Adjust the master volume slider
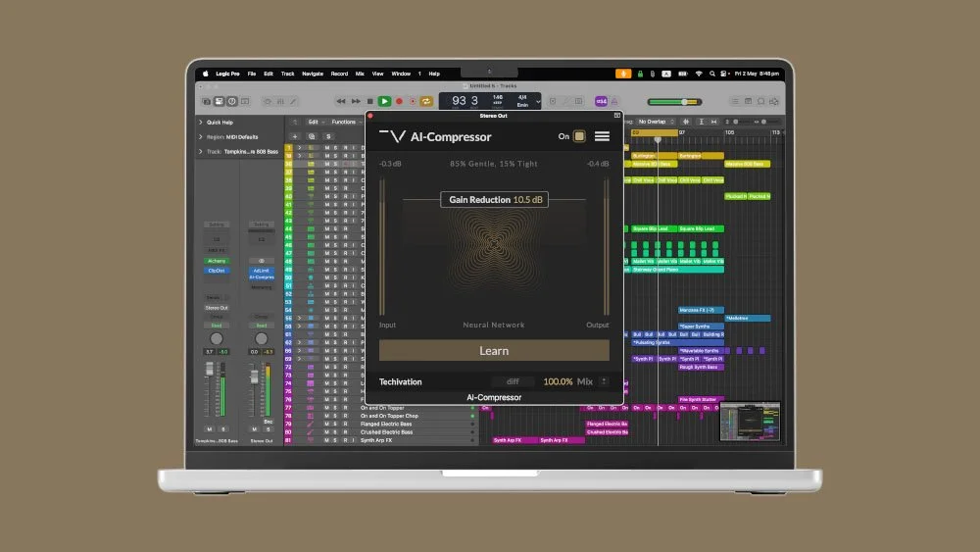Viewport: 980px width, 552px height. (674, 102)
